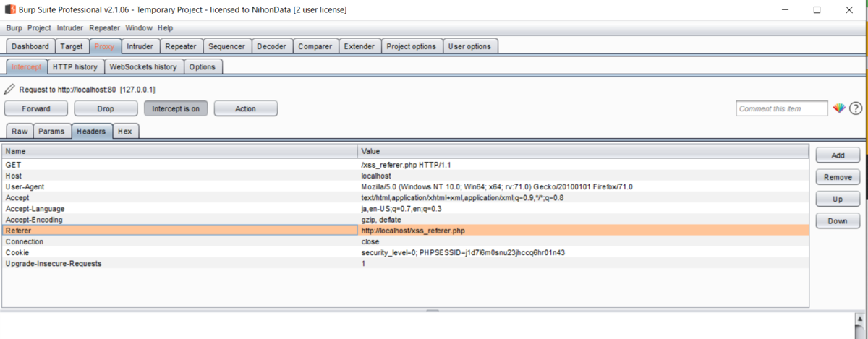Select the Accept header row
The width and height of the screenshot is (868, 339).
pyautogui.click(x=405, y=197)
